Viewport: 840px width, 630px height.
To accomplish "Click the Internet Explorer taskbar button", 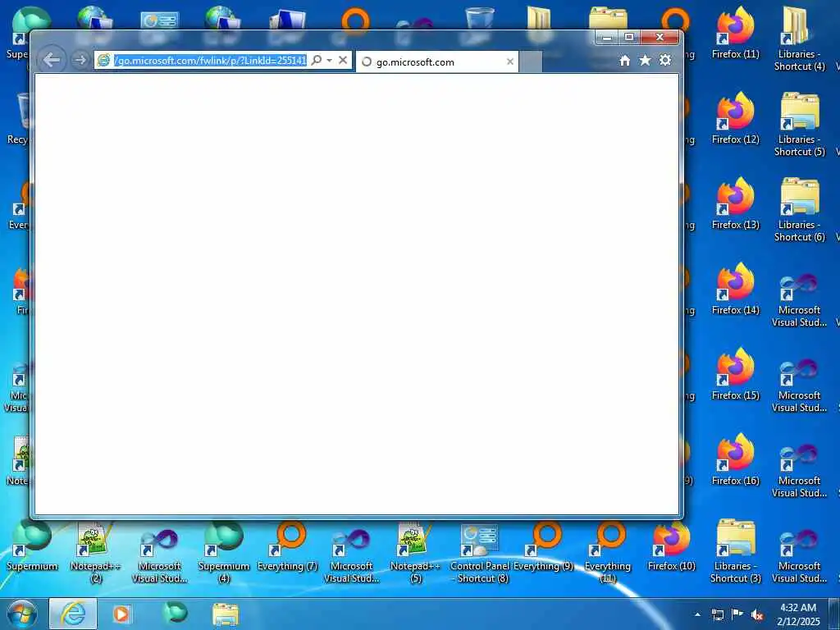I will coord(73,614).
